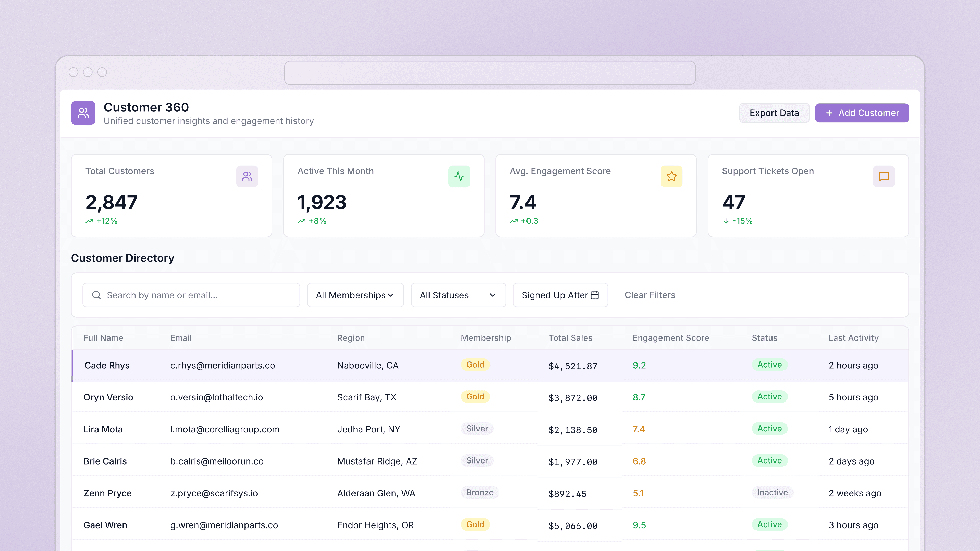This screenshot has height=551, width=980.
Task: Click email o.versio@lothaltech.io
Action: pyautogui.click(x=216, y=397)
